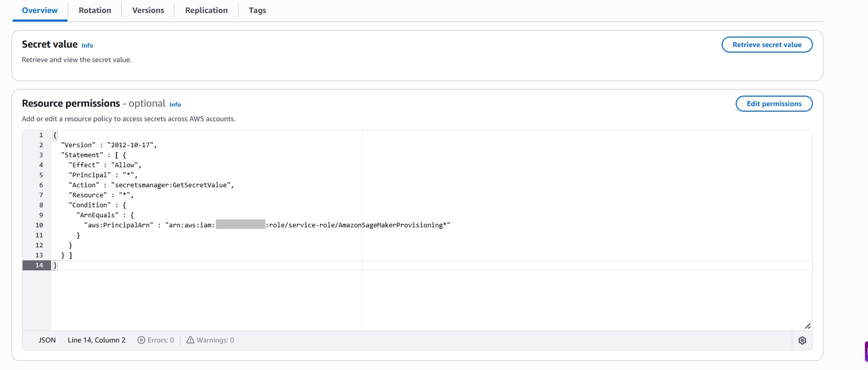Open the Versions tab
The width and height of the screenshot is (868, 370).
pos(148,11)
